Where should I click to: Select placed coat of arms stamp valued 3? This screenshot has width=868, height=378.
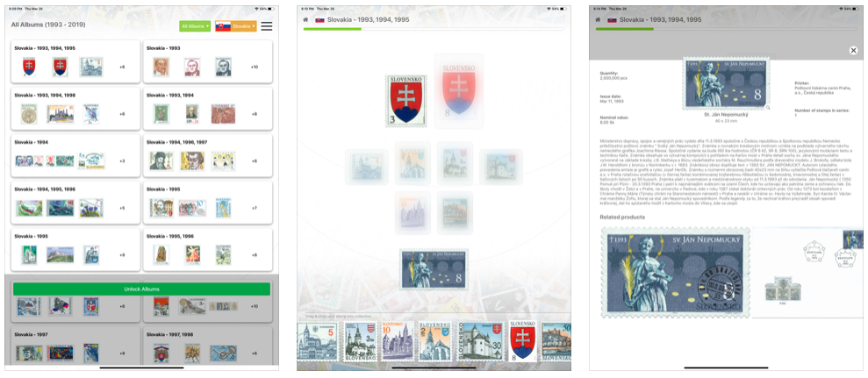pos(406,101)
